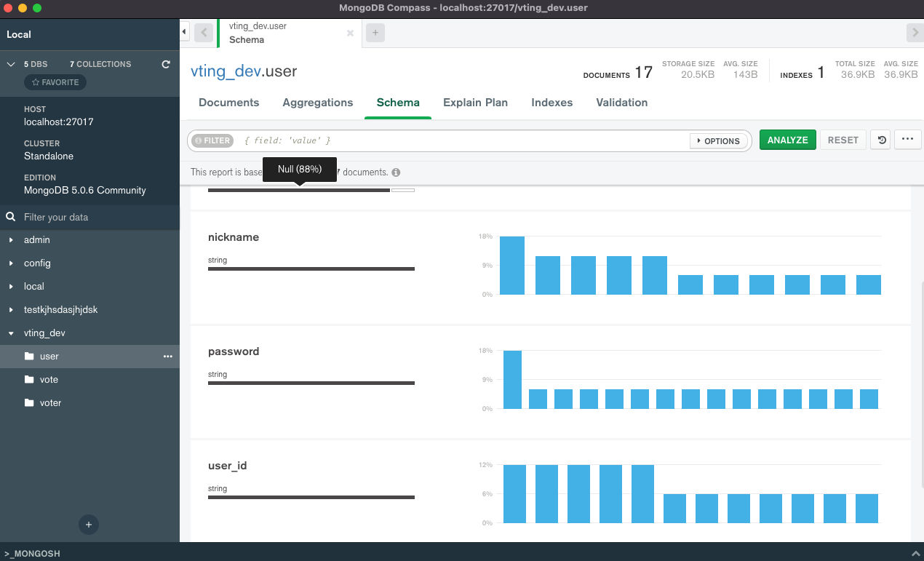Select the user collection folder icon
This screenshot has width=924, height=561.
pyautogui.click(x=29, y=357)
